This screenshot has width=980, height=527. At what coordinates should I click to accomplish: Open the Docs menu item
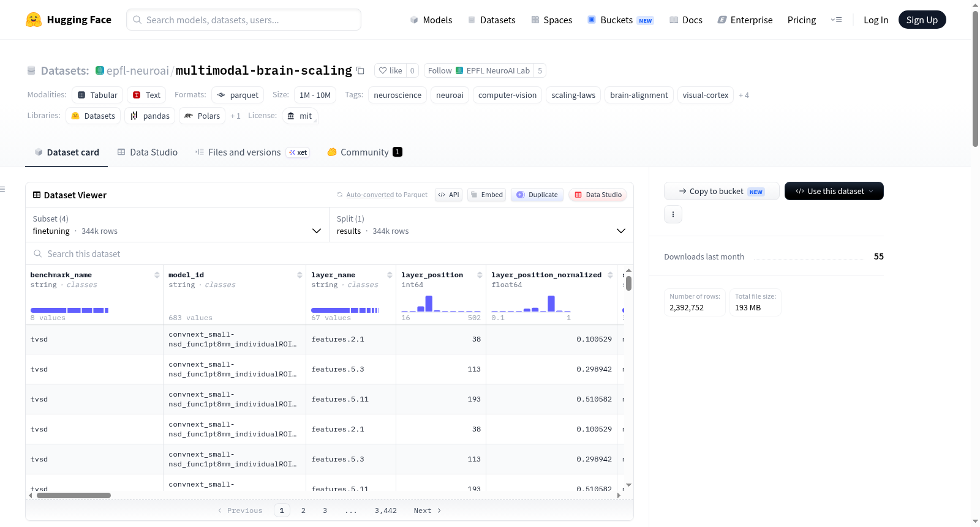(x=686, y=20)
